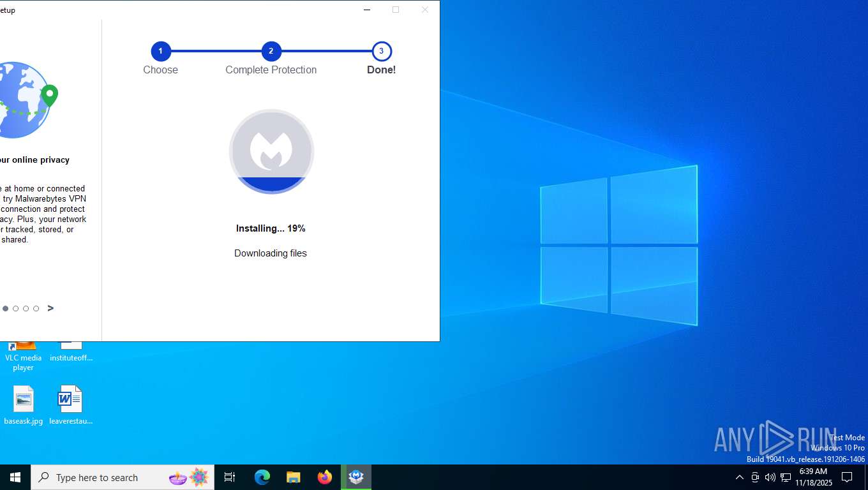Image resolution: width=868 pixels, height=490 pixels.
Task: Select the leaverestau... Word document
Action: pyautogui.click(x=71, y=406)
